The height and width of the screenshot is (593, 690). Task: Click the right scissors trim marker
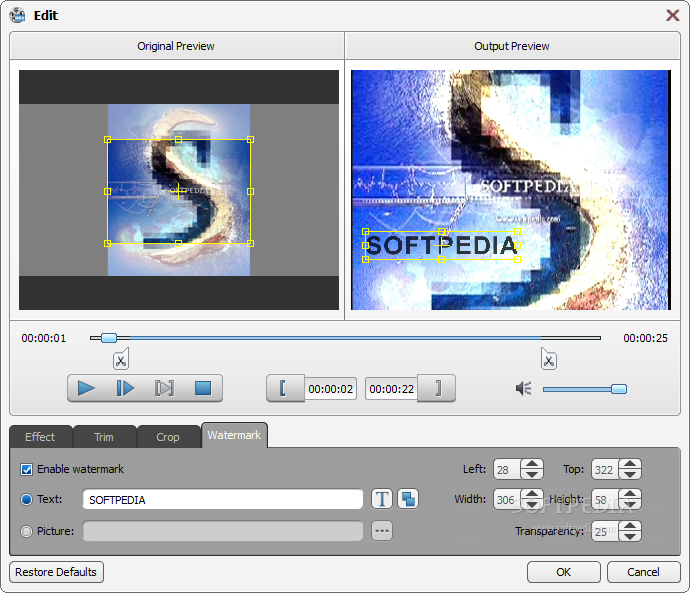click(x=548, y=359)
